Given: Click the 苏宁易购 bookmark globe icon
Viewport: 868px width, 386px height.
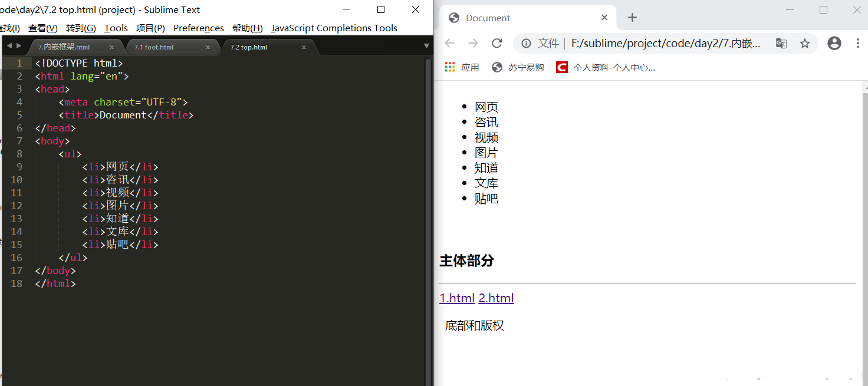Looking at the screenshot, I should coord(498,67).
